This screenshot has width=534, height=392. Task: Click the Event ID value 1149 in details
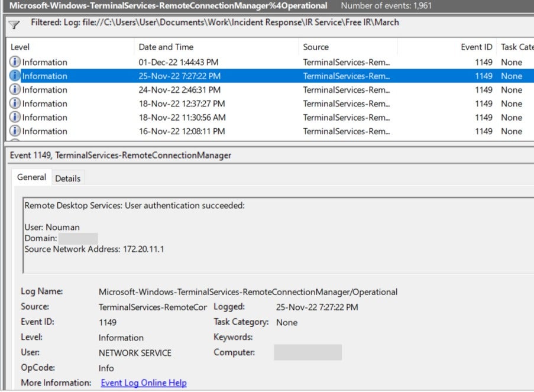[108, 322]
